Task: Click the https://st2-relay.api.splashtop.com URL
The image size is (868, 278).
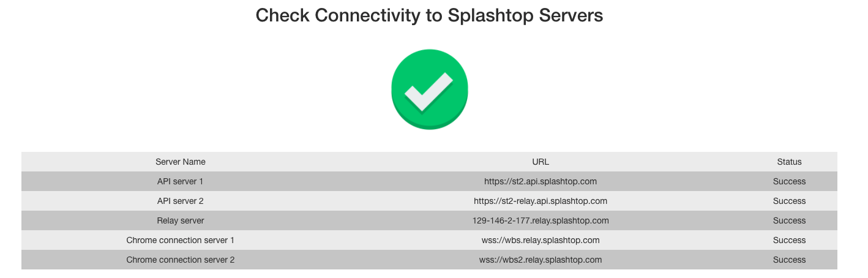Action: 541,201
